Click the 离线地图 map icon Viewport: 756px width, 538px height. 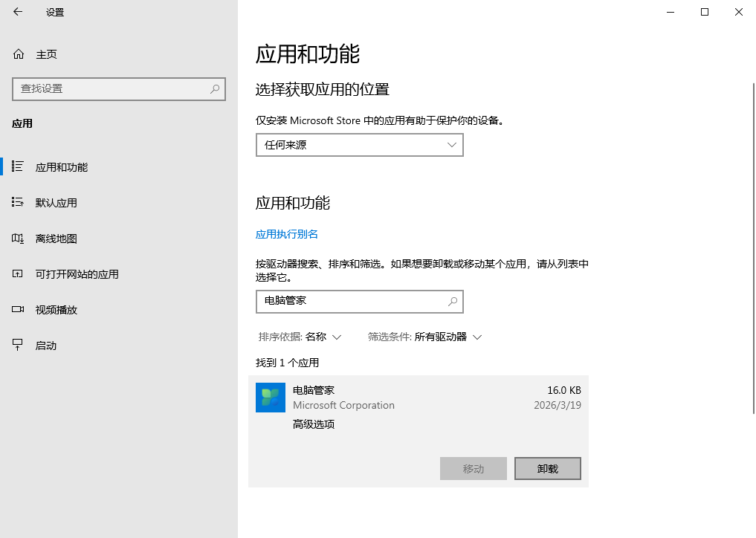[x=19, y=239]
